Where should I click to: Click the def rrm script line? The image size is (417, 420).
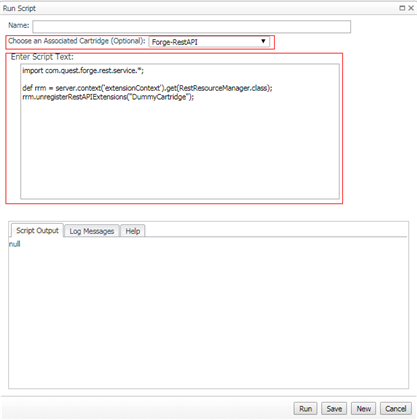[x=147, y=88]
